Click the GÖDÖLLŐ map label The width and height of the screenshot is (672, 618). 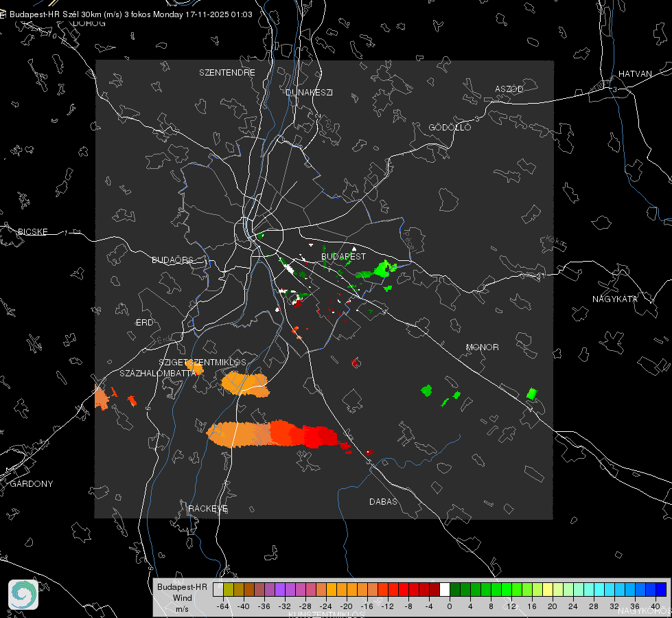tap(450, 127)
